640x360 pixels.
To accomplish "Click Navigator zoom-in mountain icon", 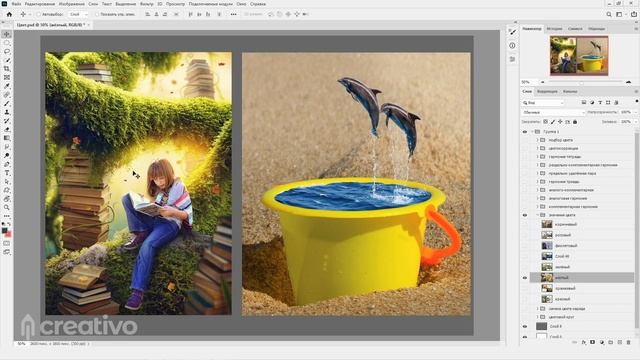I will [629, 82].
